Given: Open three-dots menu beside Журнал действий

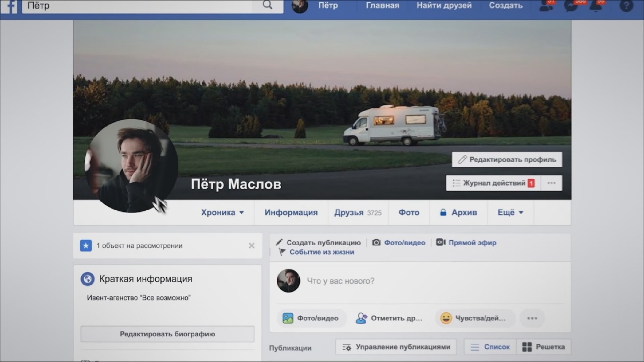Looking at the screenshot, I should 551,183.
